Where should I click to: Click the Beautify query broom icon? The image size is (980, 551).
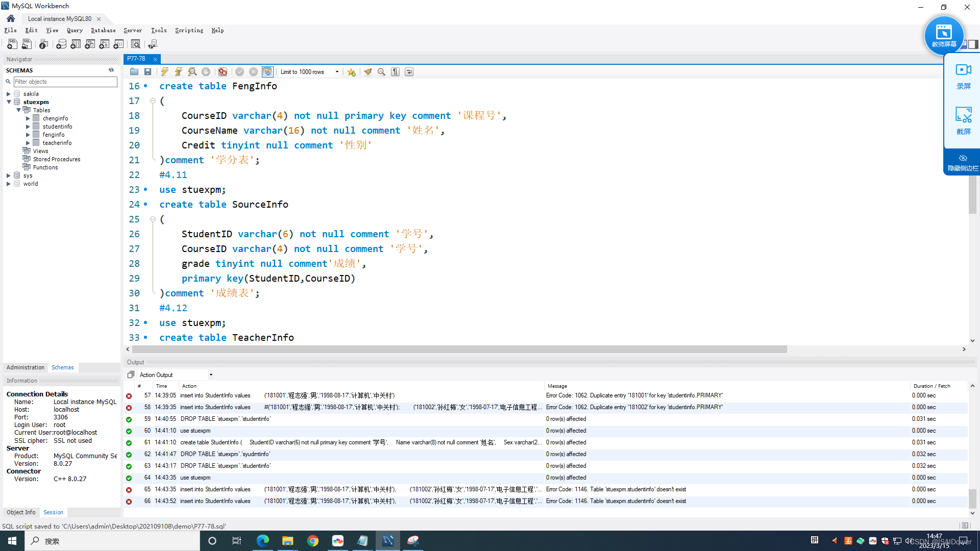pos(367,72)
